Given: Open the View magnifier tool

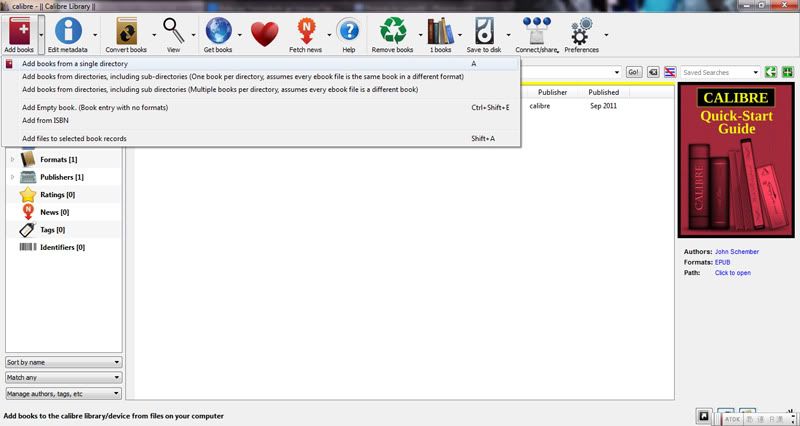Looking at the screenshot, I should 173,31.
